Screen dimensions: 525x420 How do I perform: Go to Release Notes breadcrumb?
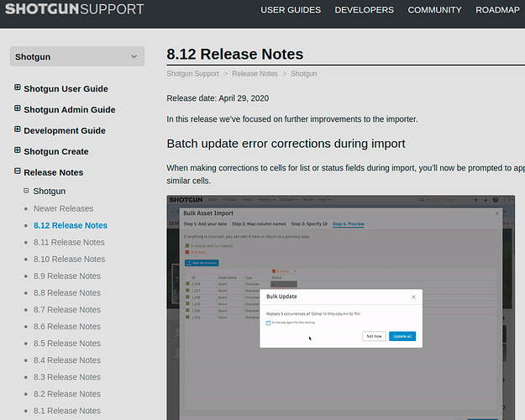255,74
